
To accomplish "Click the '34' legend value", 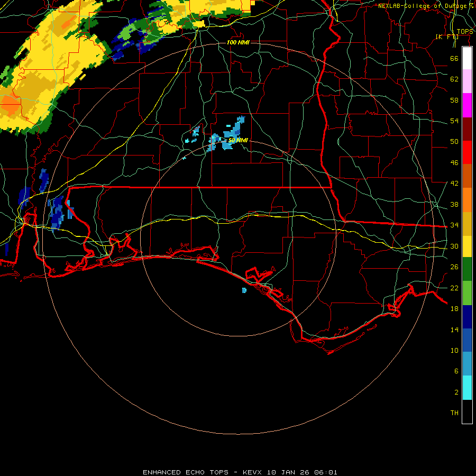I will (x=454, y=225).
